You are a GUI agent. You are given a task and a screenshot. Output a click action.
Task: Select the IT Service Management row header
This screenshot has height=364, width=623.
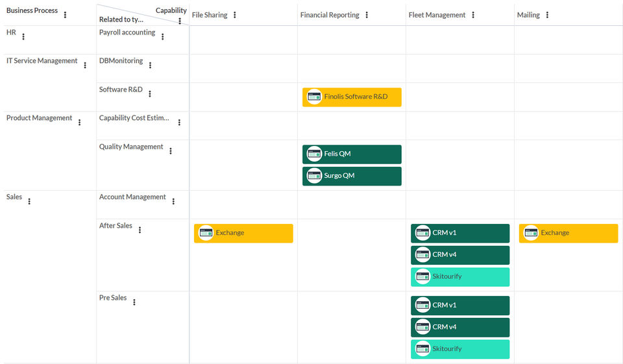pyautogui.click(x=42, y=61)
